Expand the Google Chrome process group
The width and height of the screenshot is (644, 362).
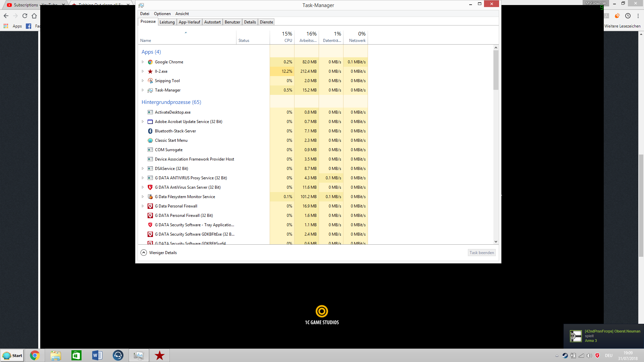click(x=143, y=62)
